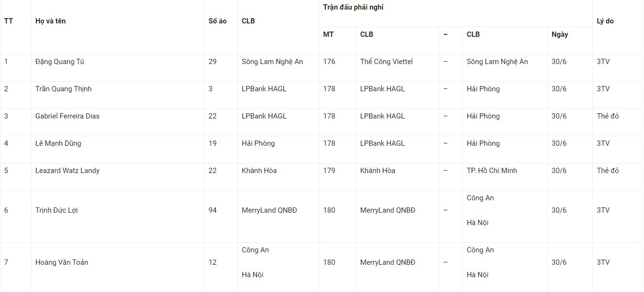The height and width of the screenshot is (292, 644).
Task: Click jersey number 94
Action: (213, 210)
